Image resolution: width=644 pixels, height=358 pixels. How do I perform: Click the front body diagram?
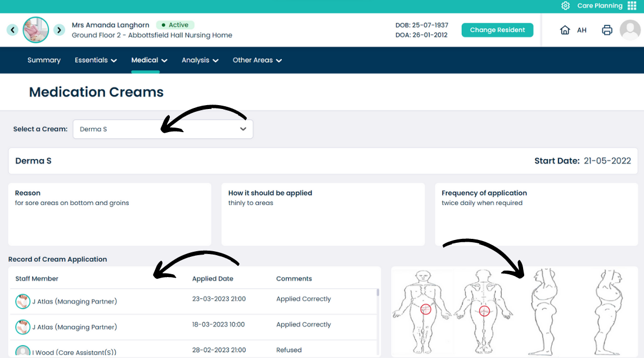(422, 311)
